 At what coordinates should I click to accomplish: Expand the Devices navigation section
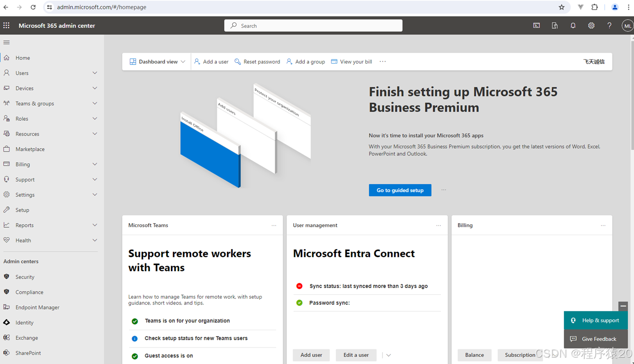click(x=95, y=88)
